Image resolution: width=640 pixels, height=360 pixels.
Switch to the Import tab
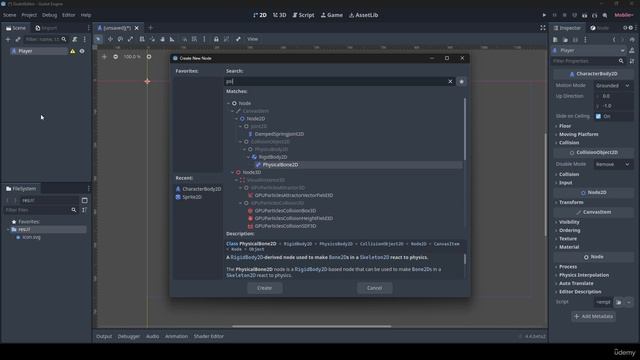[x=46, y=28]
